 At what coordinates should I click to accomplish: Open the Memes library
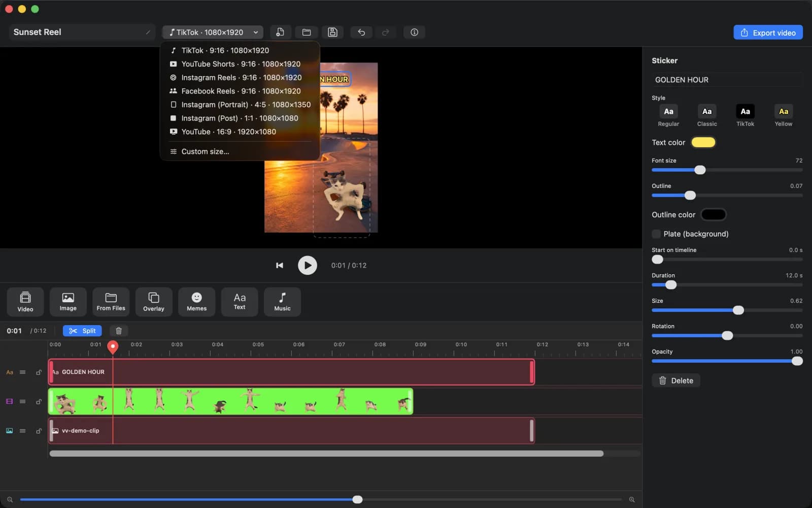click(x=196, y=302)
